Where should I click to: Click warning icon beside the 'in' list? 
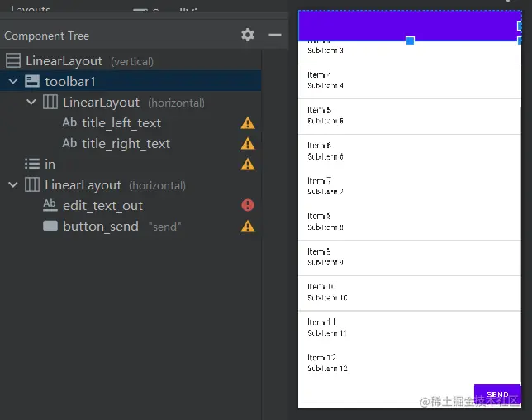pyautogui.click(x=248, y=164)
